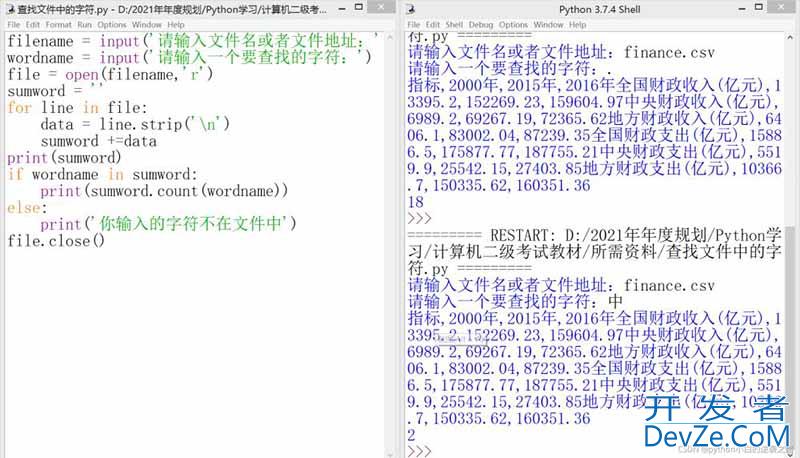
Task: Click the '>>>' prompt after the 18 output
Action: click(419, 219)
